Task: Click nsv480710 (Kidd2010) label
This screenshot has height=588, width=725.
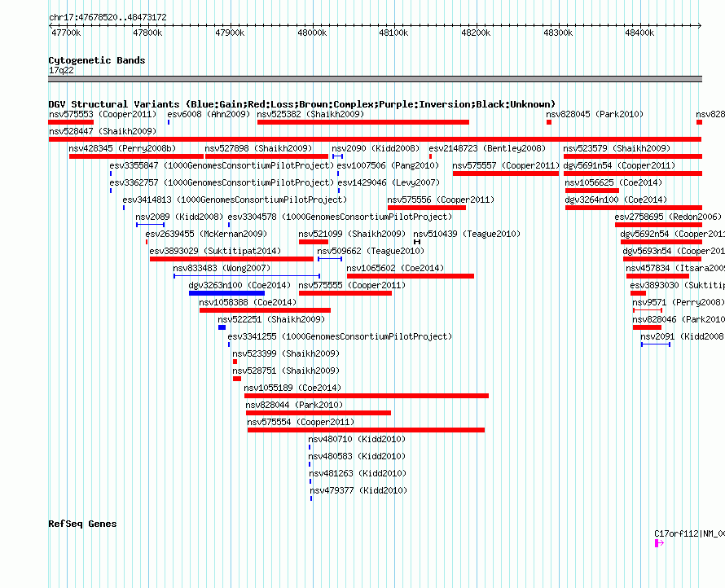Action: 357,439
